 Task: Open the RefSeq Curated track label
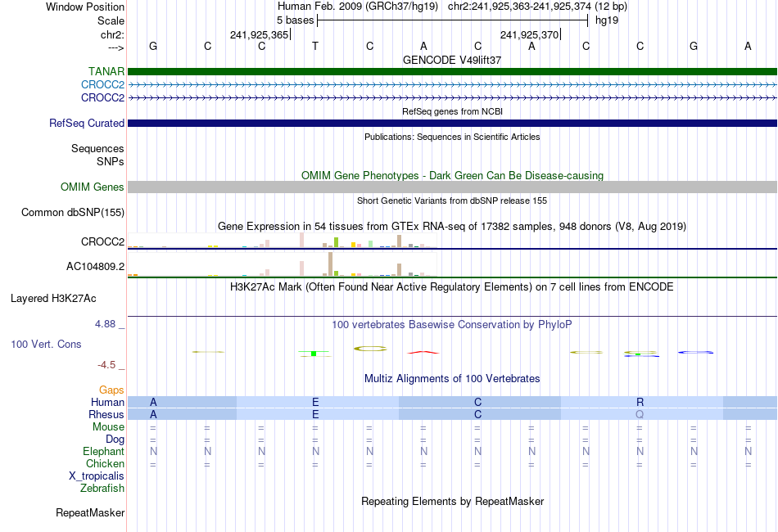87,123
